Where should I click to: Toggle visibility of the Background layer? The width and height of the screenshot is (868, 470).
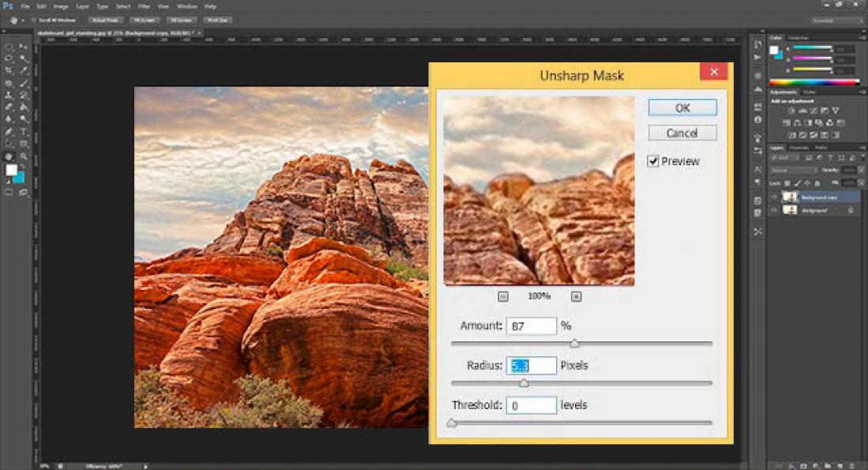point(775,209)
